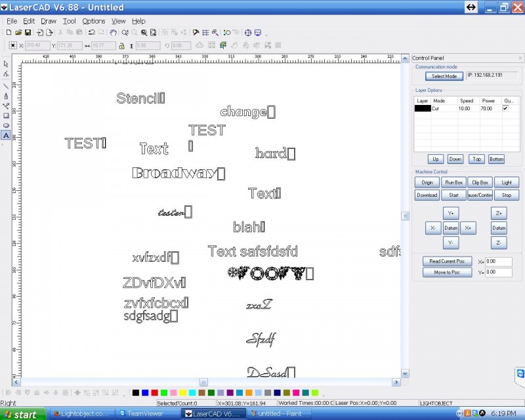
Task: Save the file with the floppy icon
Action: pos(28,32)
